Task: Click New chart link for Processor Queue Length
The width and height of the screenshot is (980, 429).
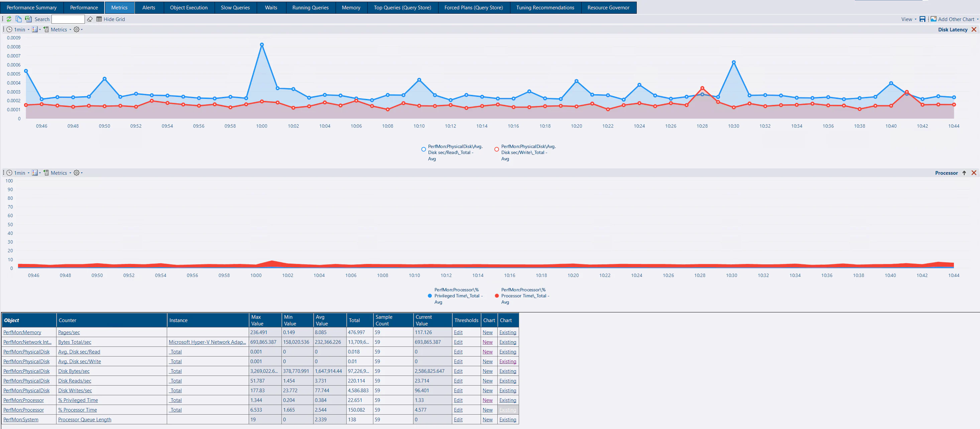Action: point(487,420)
